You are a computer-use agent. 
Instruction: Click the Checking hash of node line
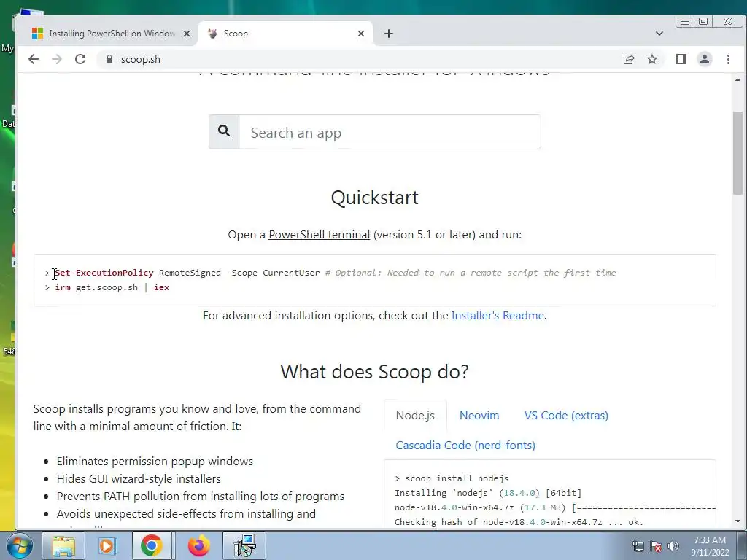(519, 522)
